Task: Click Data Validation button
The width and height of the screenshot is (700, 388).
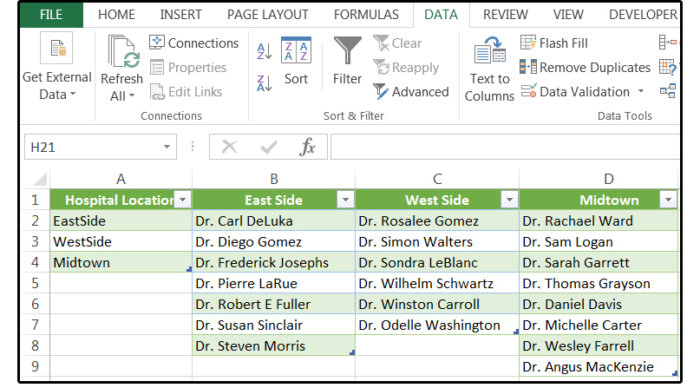Action: point(575,92)
